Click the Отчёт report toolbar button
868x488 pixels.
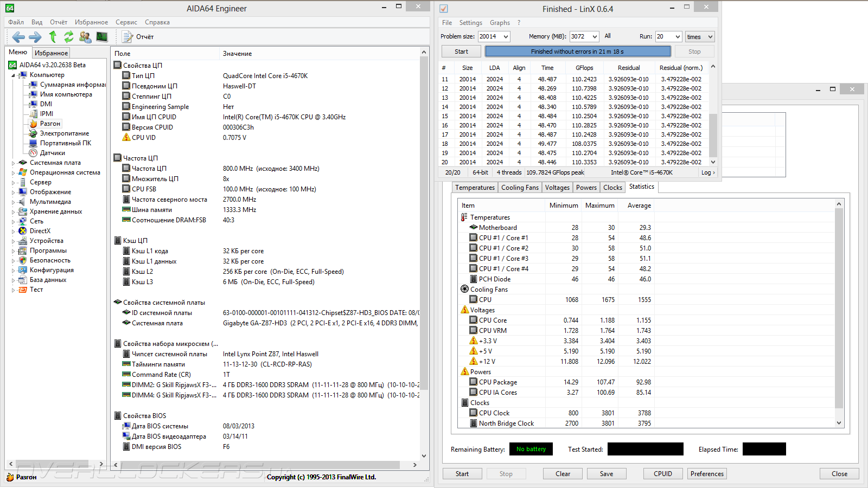pos(138,37)
